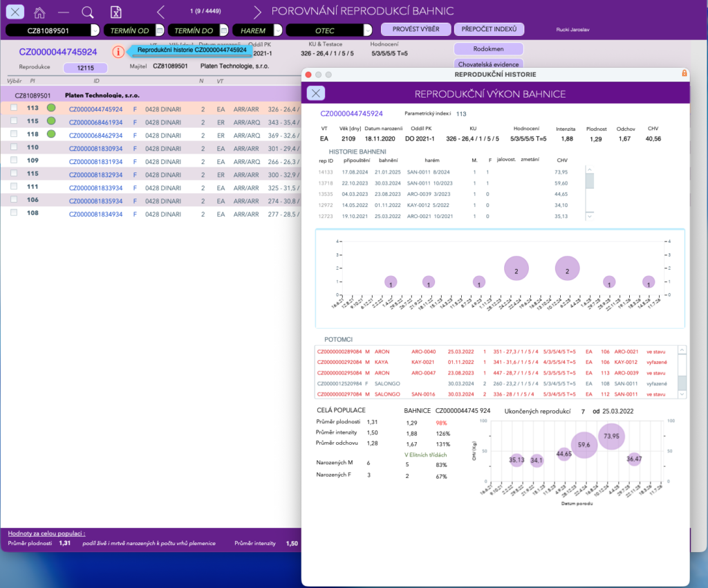Click the Potomci list scrollbar down arrow
The image size is (708, 588).
click(x=682, y=394)
